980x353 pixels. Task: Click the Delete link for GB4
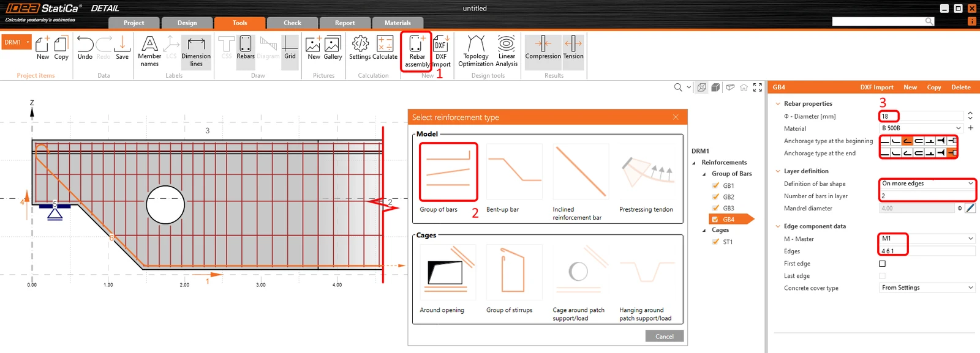click(x=960, y=87)
